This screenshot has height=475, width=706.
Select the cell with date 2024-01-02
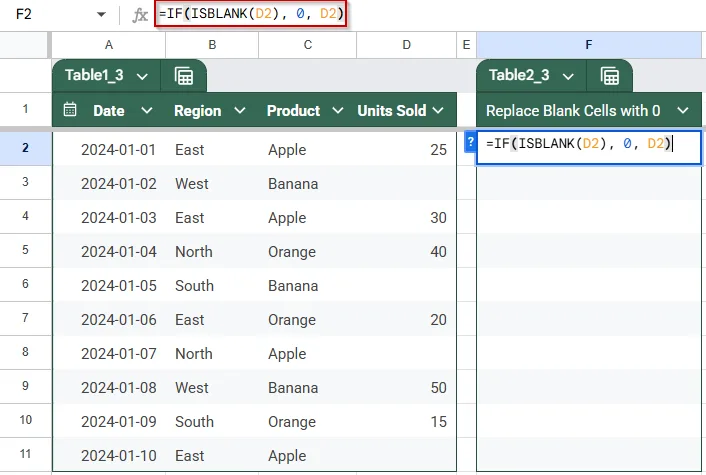(109, 183)
